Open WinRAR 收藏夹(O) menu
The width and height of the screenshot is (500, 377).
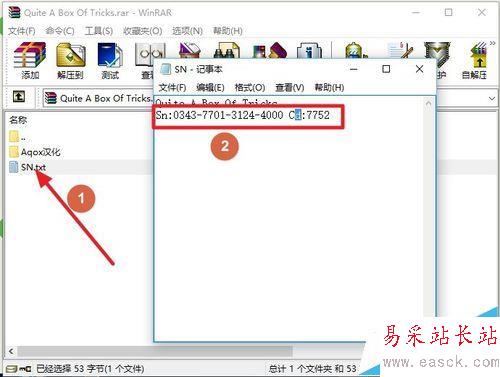click(x=143, y=31)
